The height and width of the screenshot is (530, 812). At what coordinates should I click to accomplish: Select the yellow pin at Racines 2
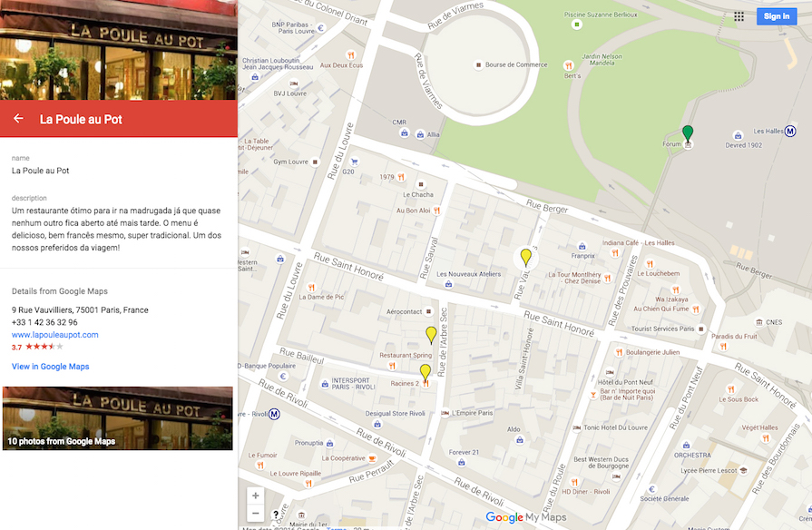pos(426,372)
